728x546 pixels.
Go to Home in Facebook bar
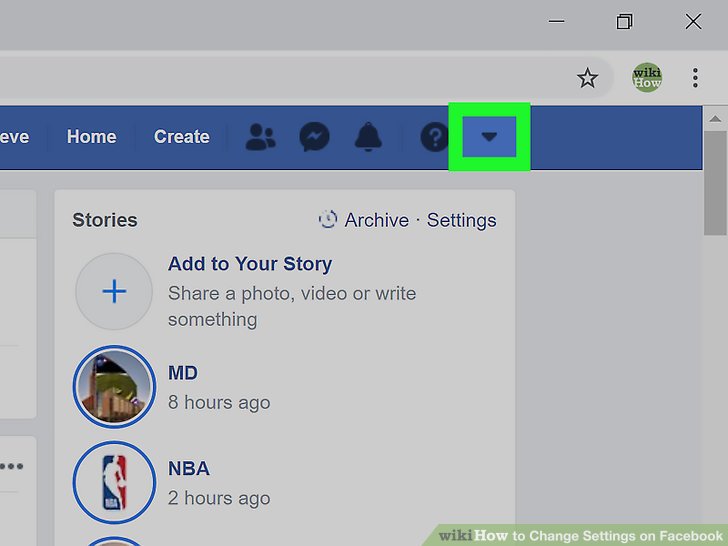[x=91, y=136]
